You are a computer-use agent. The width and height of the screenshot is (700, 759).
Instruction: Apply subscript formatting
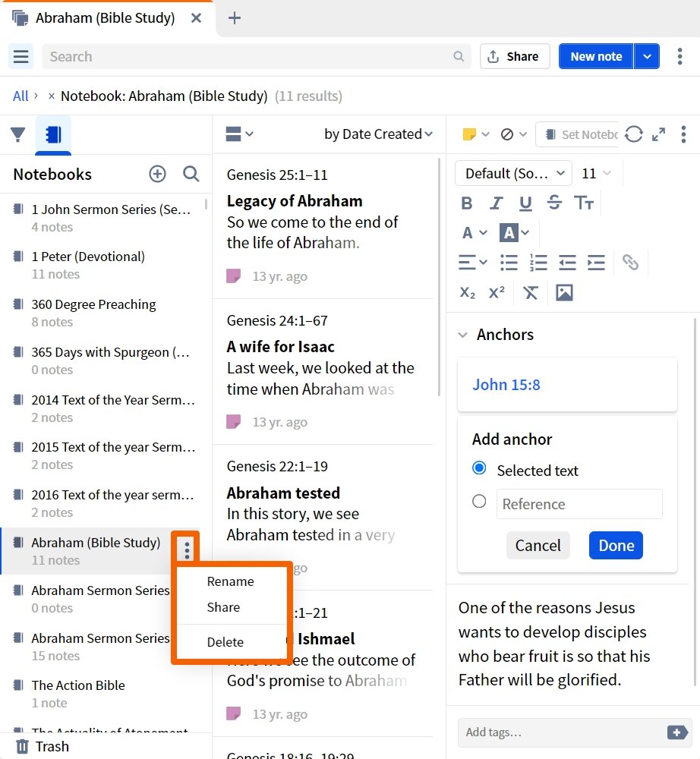coord(467,293)
